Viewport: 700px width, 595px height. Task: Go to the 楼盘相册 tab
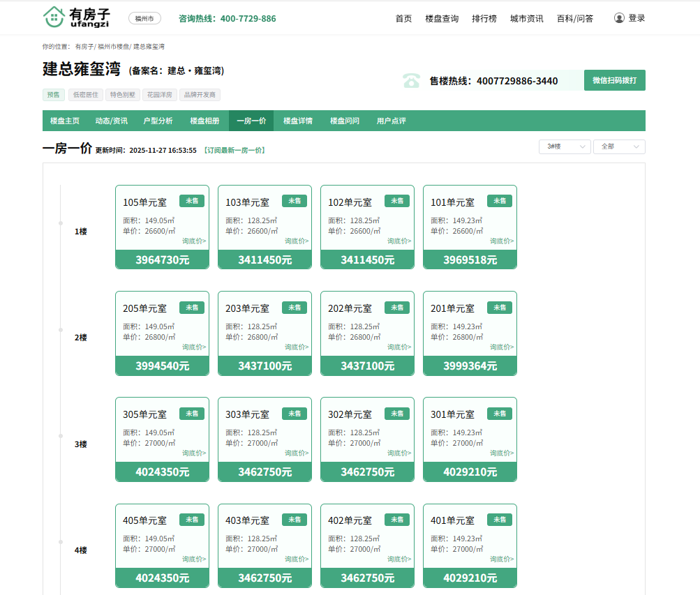[204, 121]
